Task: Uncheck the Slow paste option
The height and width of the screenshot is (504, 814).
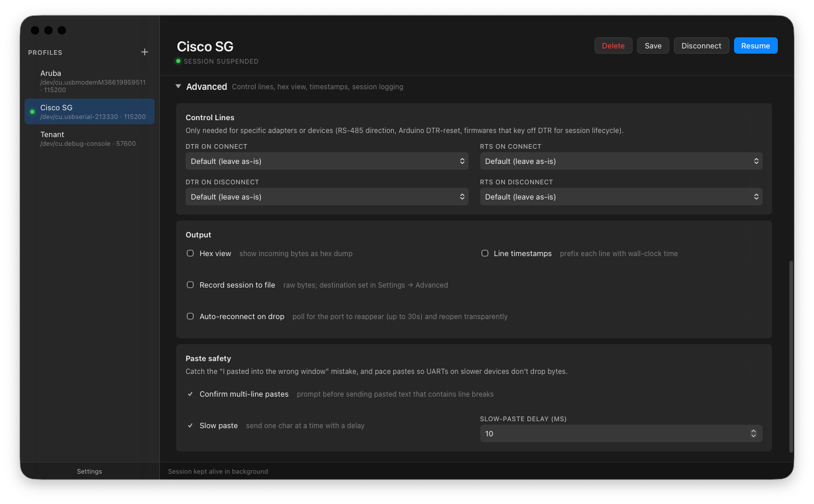Action: 190,425
